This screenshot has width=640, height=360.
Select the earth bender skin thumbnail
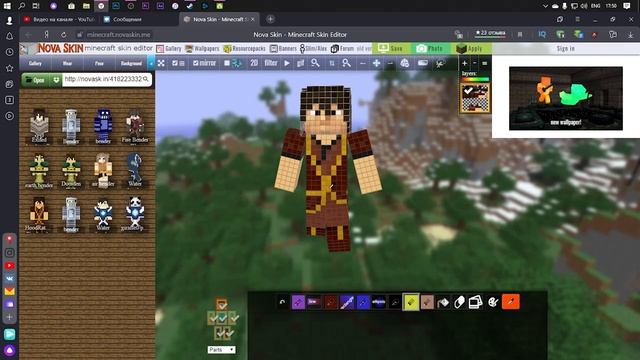coord(39,171)
